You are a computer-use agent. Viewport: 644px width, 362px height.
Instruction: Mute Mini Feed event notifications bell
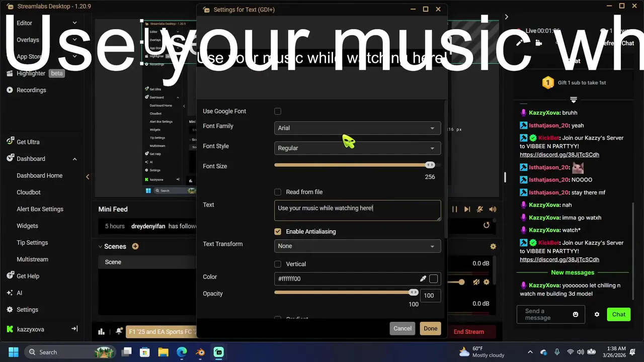click(x=480, y=209)
